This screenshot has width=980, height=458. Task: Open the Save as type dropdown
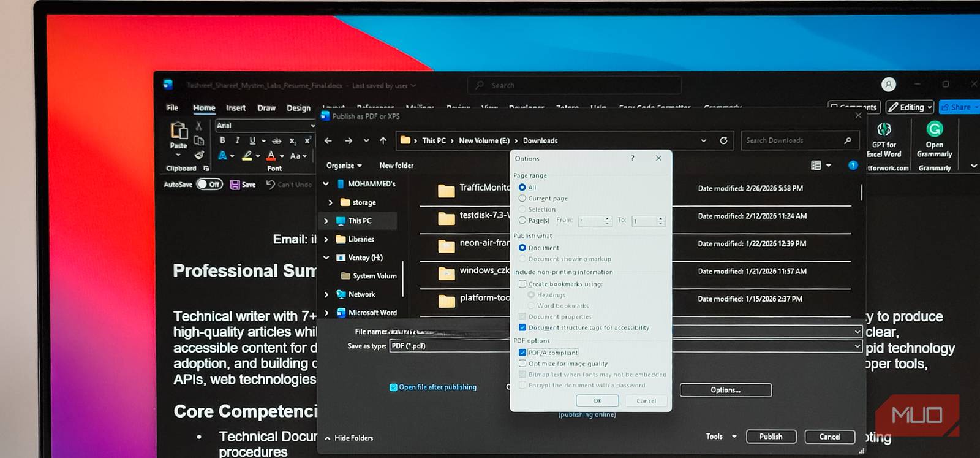tap(857, 346)
